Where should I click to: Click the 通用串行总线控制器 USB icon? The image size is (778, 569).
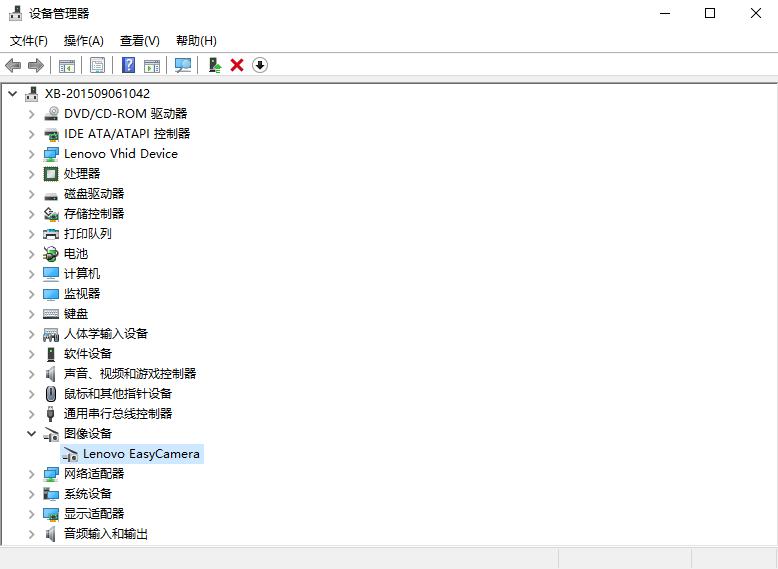50,414
